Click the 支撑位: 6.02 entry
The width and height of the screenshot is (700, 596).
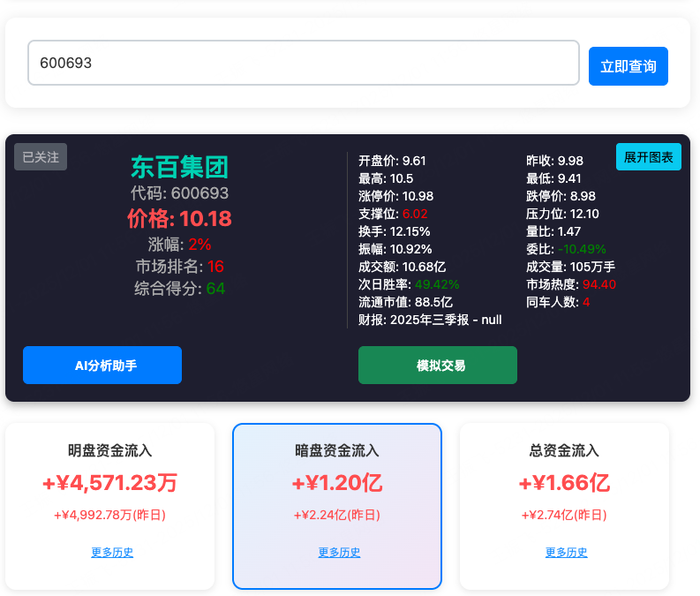(393, 214)
